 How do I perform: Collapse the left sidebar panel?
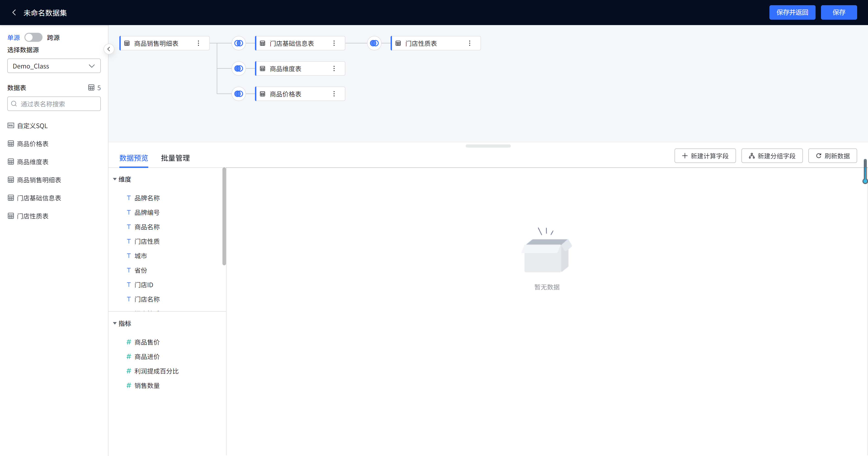[108, 49]
